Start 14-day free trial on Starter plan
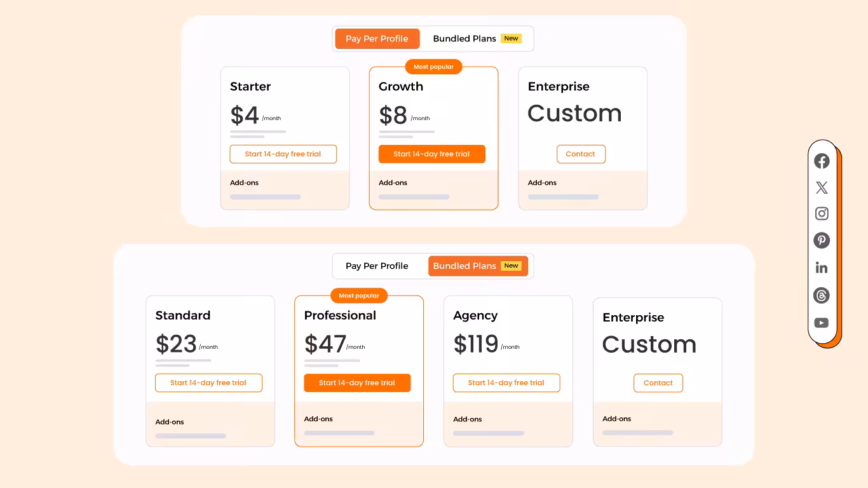 283,154
